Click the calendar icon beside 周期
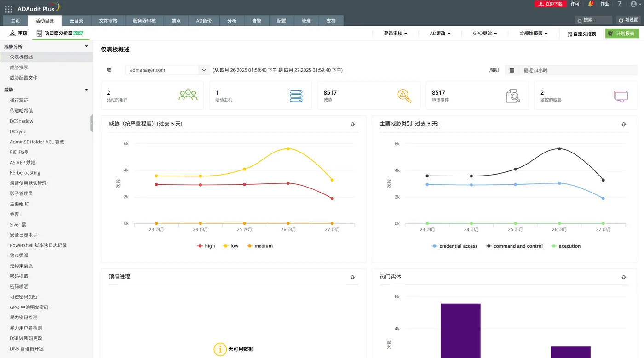Image resolution: width=644 pixels, height=358 pixels. pos(512,70)
